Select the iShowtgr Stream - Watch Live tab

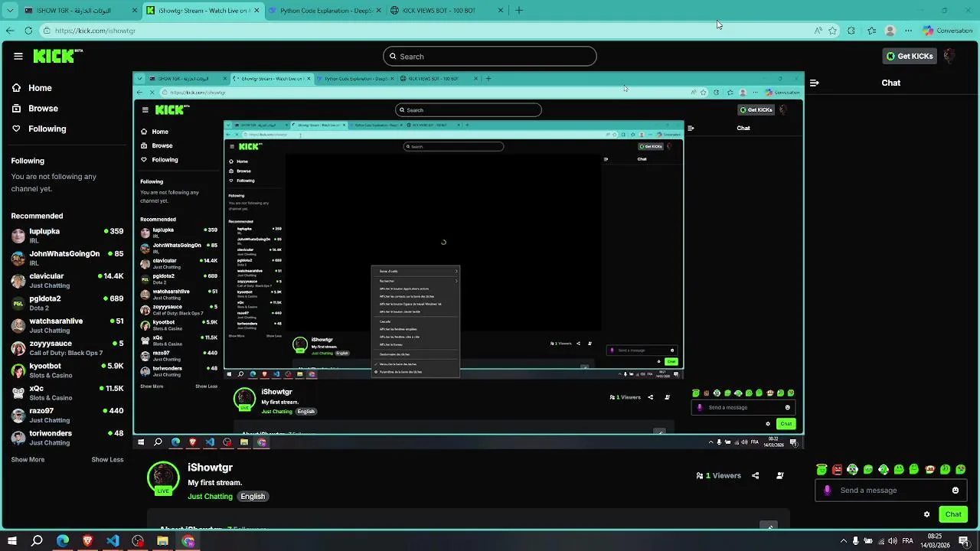202,11
